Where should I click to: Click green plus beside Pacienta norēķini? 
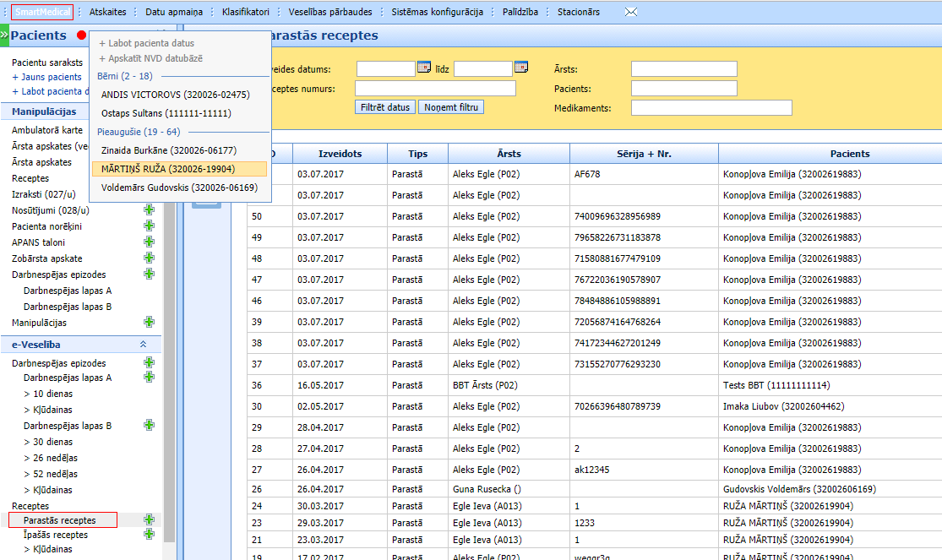pos(150,226)
